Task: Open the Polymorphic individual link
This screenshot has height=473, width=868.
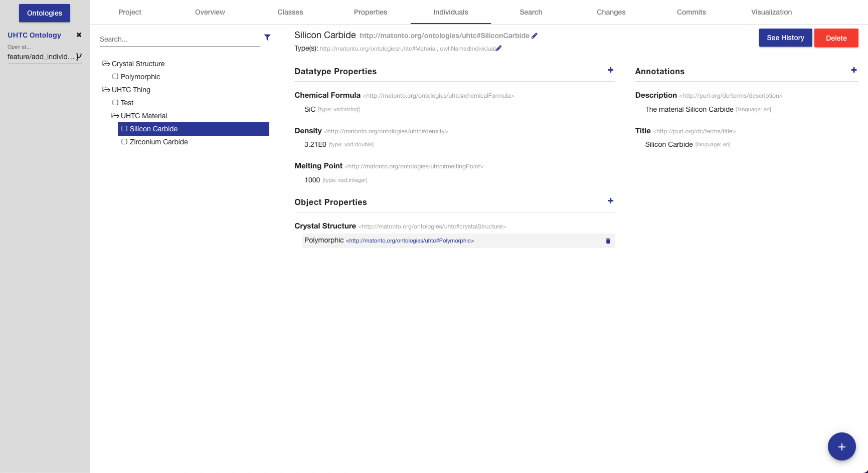Action: click(410, 241)
